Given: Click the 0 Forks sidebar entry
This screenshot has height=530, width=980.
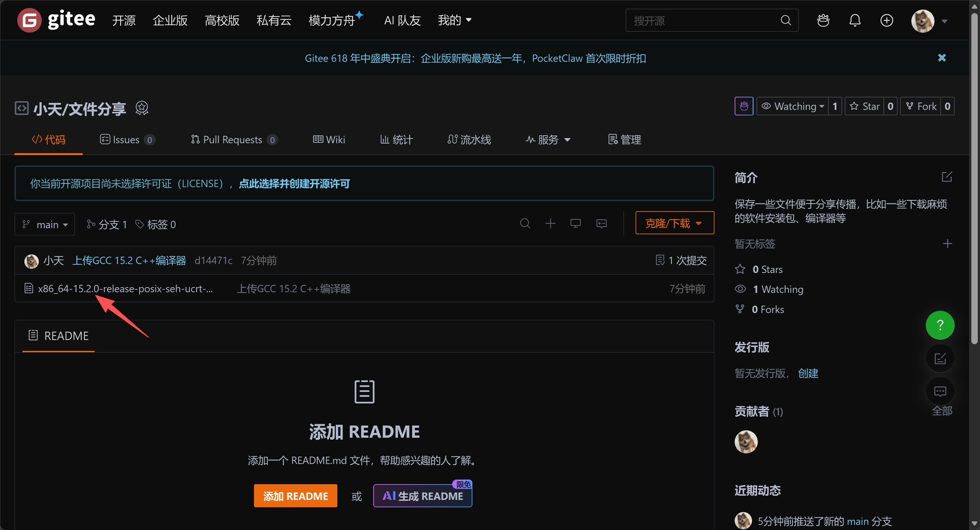Looking at the screenshot, I should 760,310.
